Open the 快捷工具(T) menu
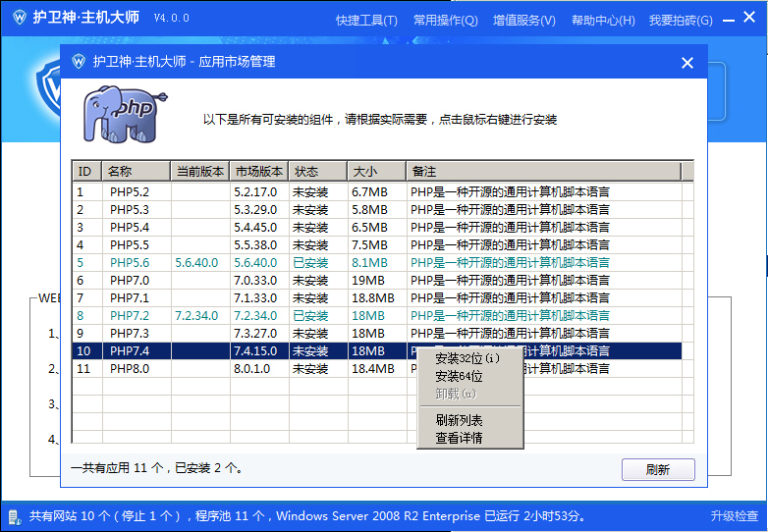 pyautogui.click(x=366, y=21)
